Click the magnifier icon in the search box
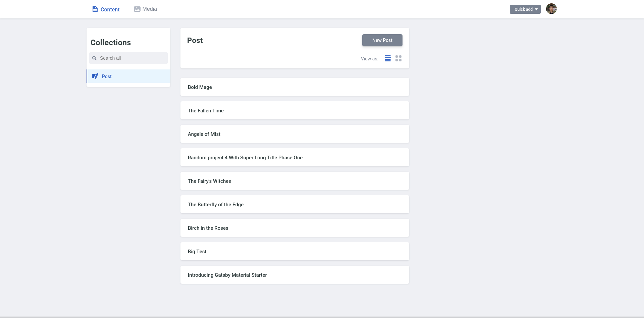644x318 pixels. 94,58
